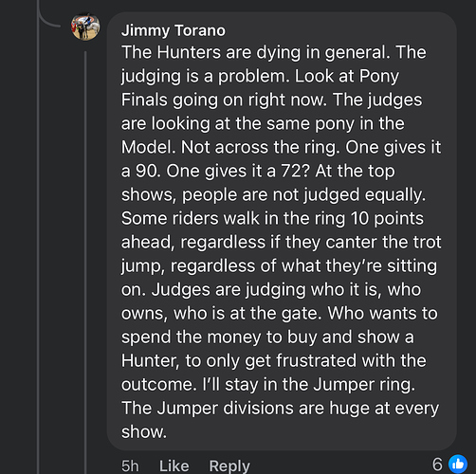Click the curved reply connector line

(48, 17)
